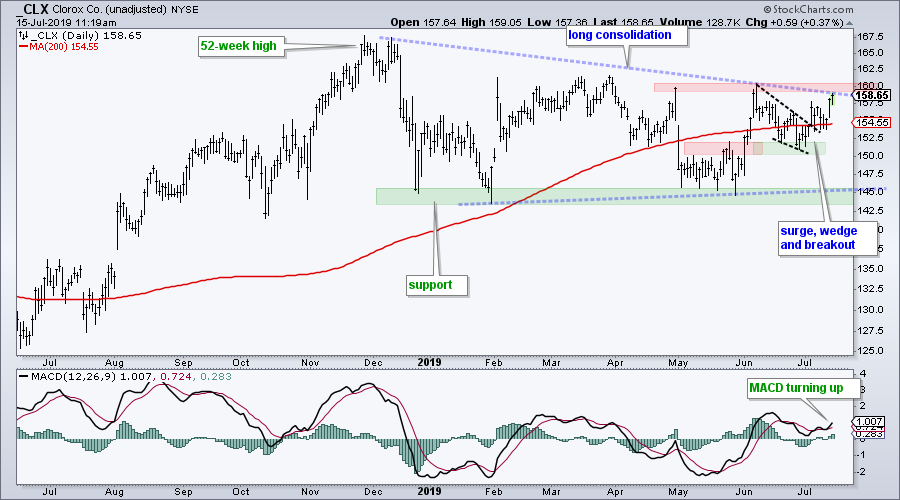Image resolution: width=900 pixels, height=500 pixels.
Task: Click the support annotation label
Action: 437,285
